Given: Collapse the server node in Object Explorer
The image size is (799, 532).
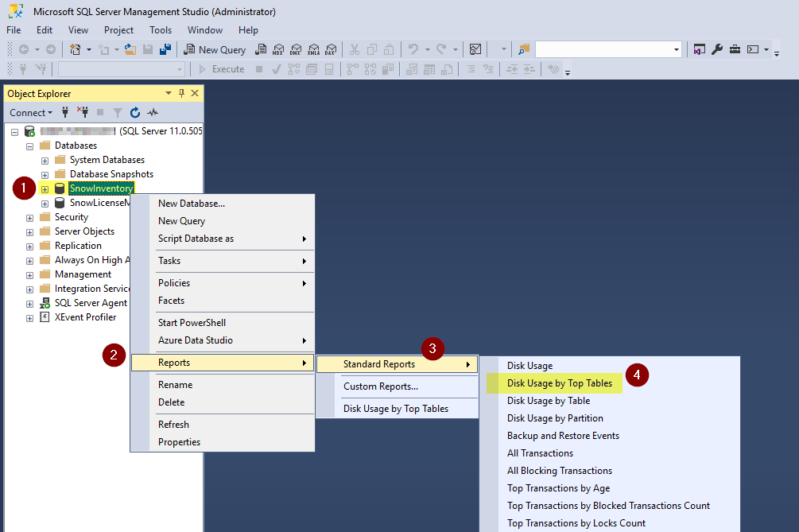Looking at the screenshot, I should point(15,132).
